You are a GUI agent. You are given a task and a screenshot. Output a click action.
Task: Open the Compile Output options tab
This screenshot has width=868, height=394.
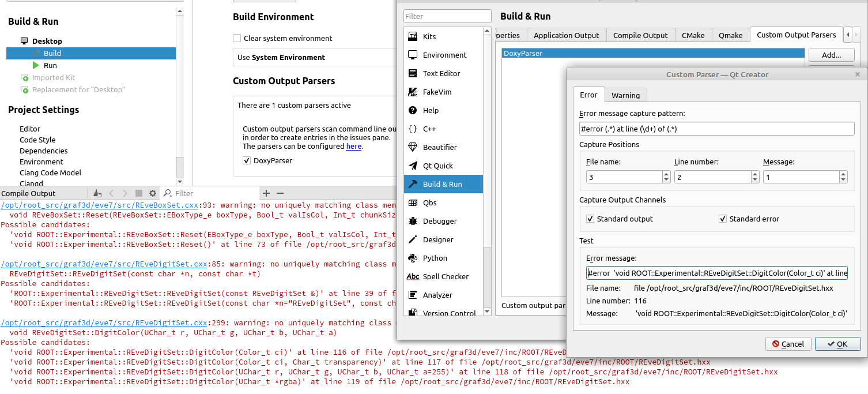click(x=640, y=35)
